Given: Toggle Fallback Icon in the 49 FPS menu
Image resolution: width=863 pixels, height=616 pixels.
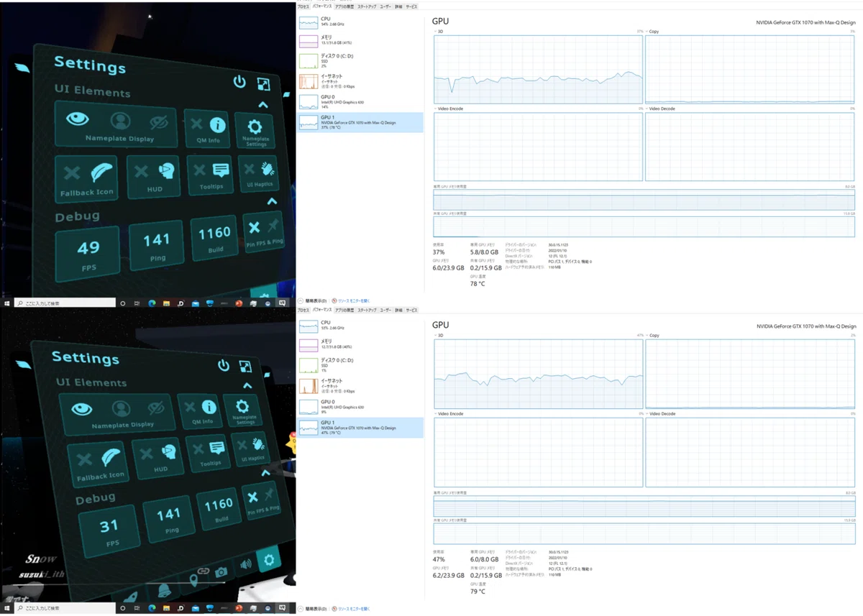Looking at the screenshot, I should (87, 178).
